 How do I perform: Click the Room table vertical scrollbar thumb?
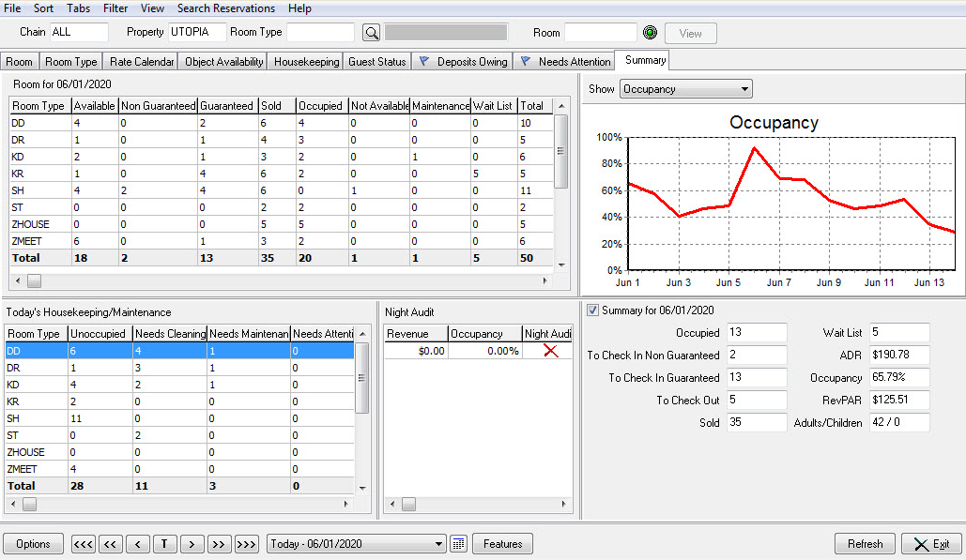tap(560, 151)
